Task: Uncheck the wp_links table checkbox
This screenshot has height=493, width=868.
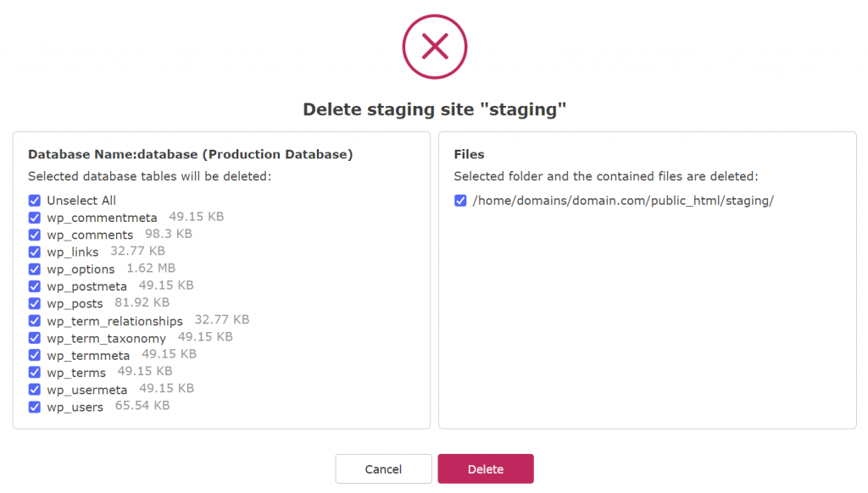Action: tap(34, 252)
